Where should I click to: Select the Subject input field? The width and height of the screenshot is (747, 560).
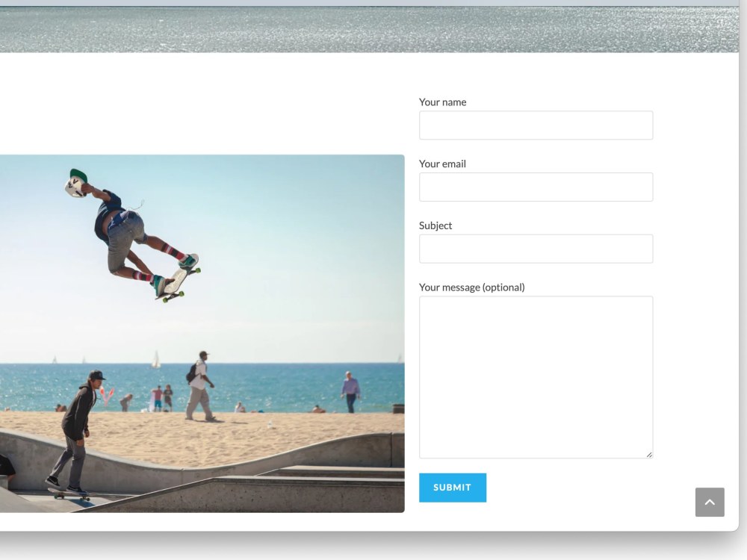(536, 249)
